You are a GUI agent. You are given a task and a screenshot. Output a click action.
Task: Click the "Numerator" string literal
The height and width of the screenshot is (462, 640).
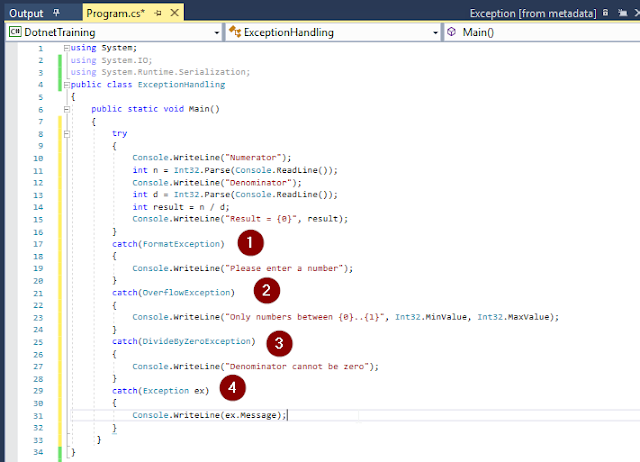click(x=253, y=158)
